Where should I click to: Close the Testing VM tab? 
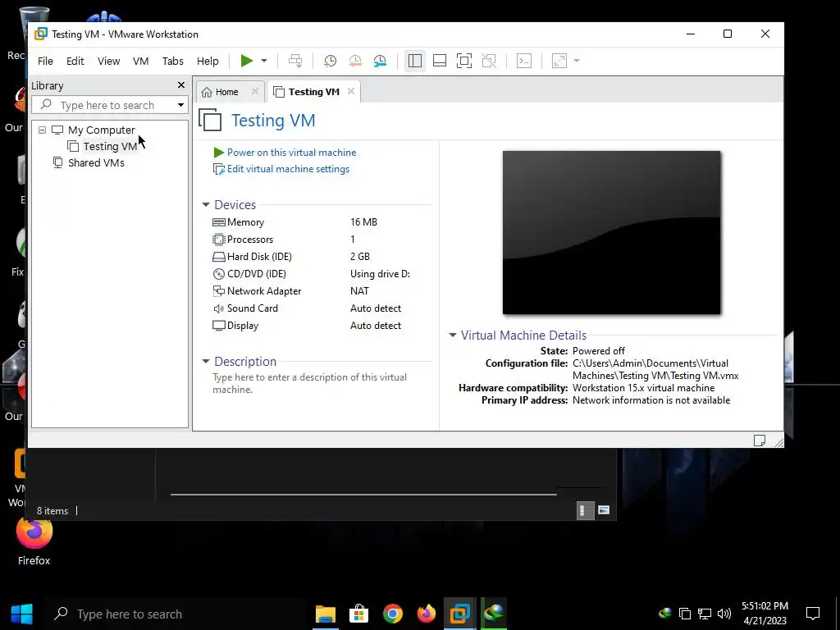coord(351,92)
